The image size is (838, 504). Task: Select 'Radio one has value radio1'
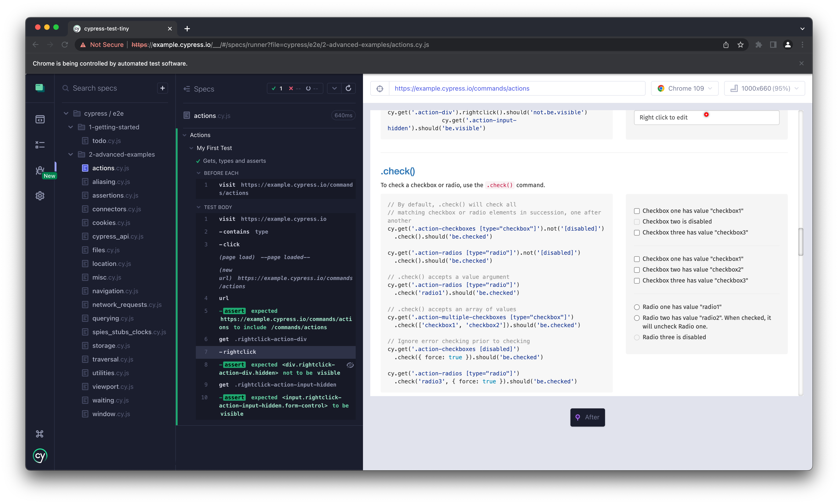(636, 307)
